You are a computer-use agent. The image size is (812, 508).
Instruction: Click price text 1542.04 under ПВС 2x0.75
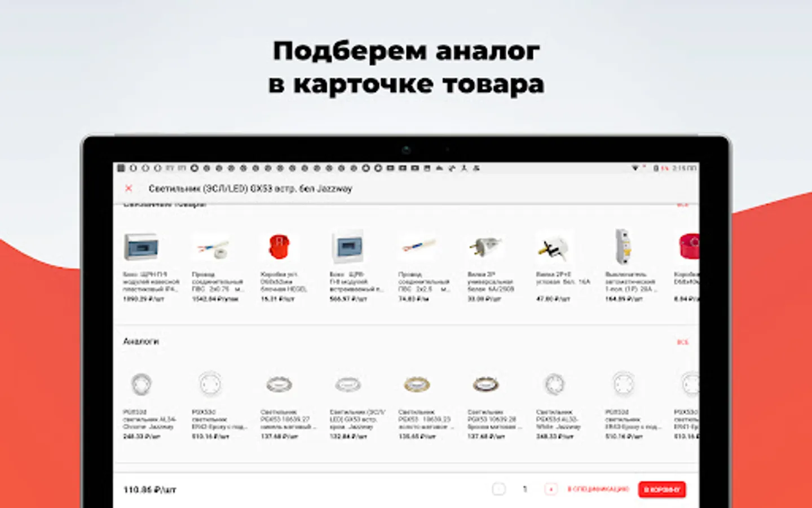tap(215, 299)
